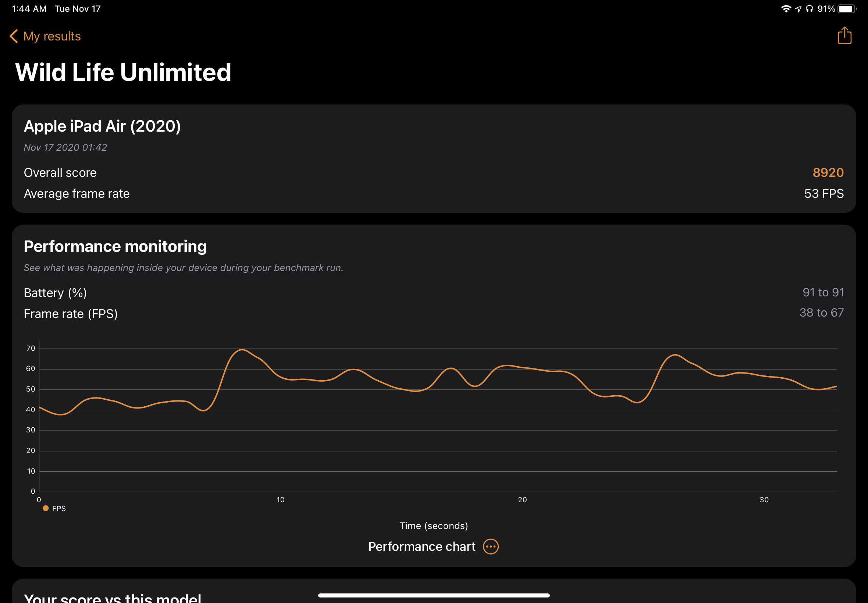Tap the Your score vs this model card
This screenshot has width=868, height=603.
(112, 597)
